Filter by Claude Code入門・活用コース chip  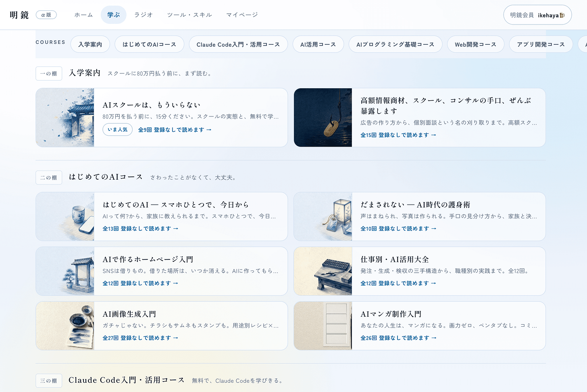point(238,44)
